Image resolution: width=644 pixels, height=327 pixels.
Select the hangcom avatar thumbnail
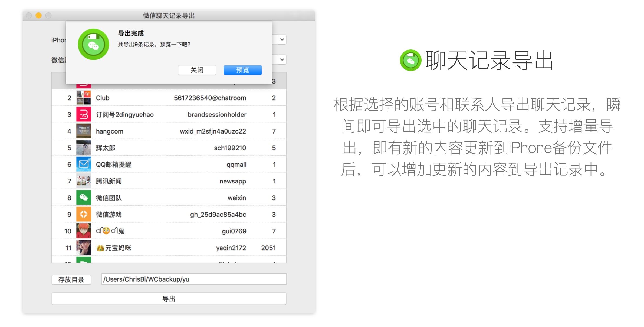(x=84, y=131)
